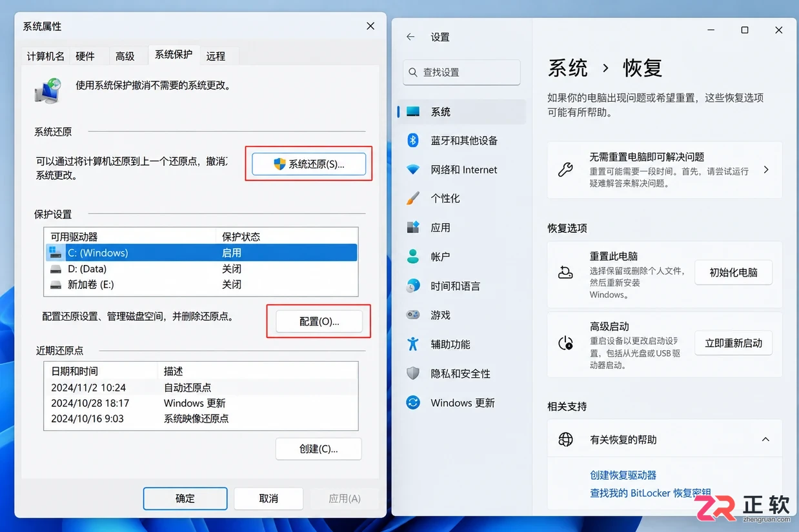The width and height of the screenshot is (799, 532).
Task: Open the 帐户 person icon
Action: [413, 257]
